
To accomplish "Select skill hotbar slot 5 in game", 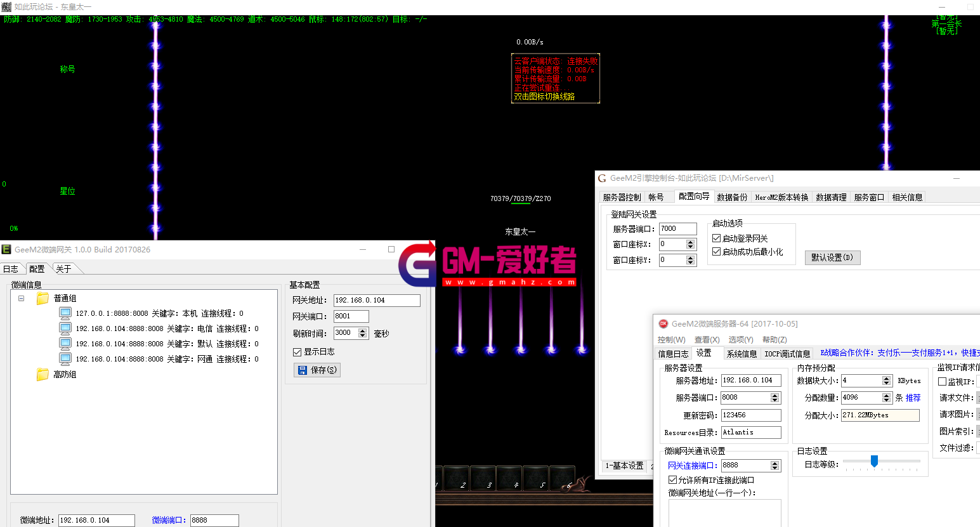I will pyautogui.click(x=536, y=478).
